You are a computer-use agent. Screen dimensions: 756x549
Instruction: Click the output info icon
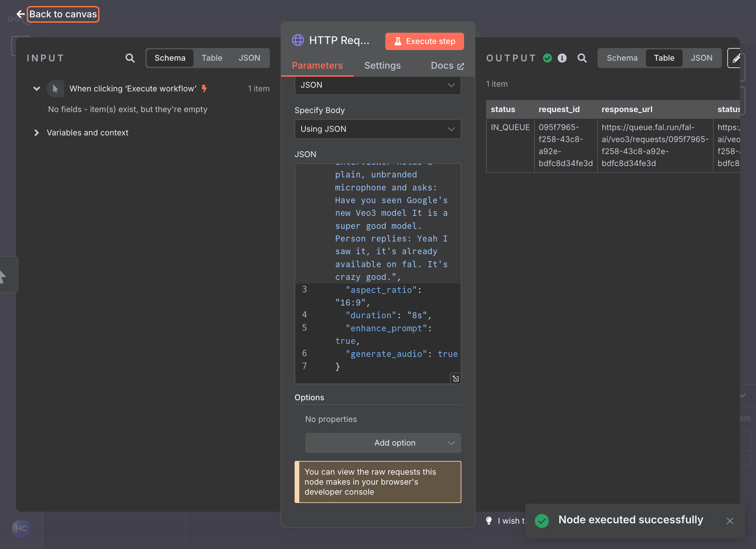(x=562, y=58)
